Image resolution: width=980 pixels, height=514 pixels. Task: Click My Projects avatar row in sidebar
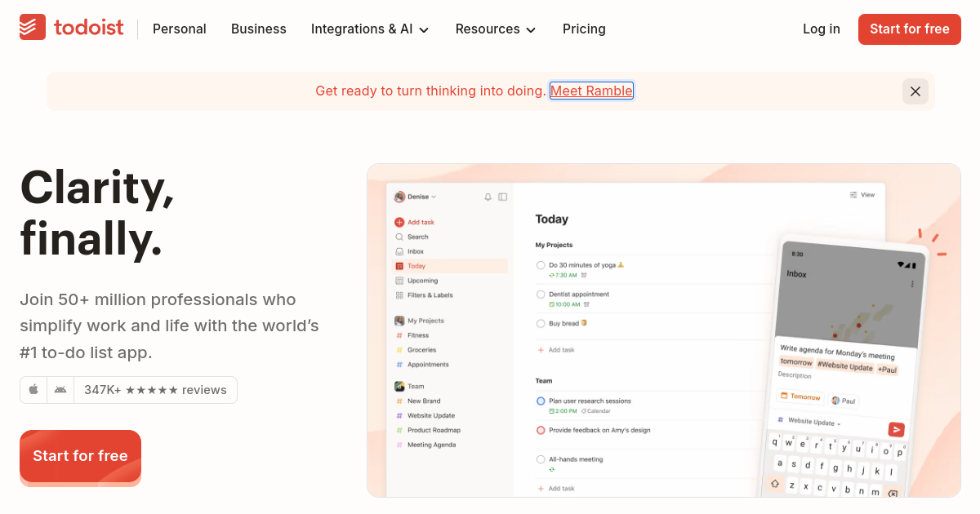point(420,321)
